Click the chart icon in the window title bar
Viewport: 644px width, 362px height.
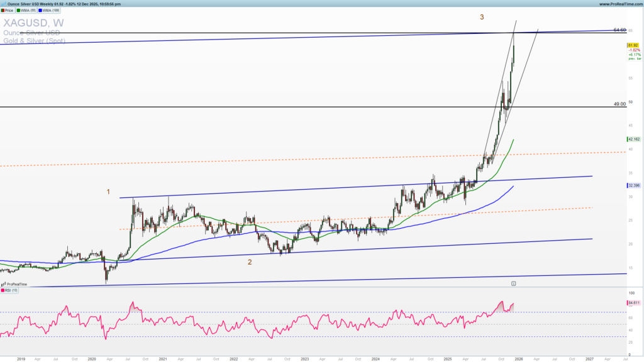4,4
